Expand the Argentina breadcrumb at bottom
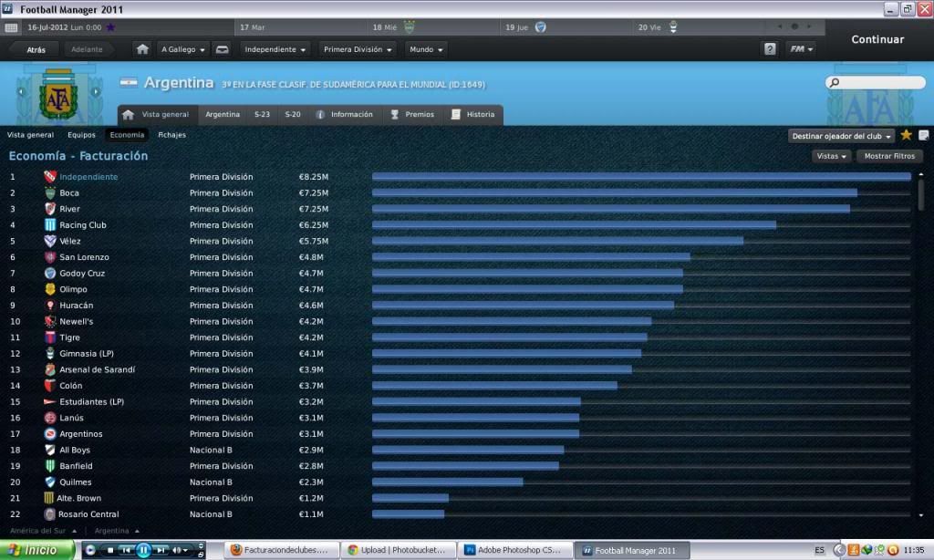934x560 pixels. point(117,530)
